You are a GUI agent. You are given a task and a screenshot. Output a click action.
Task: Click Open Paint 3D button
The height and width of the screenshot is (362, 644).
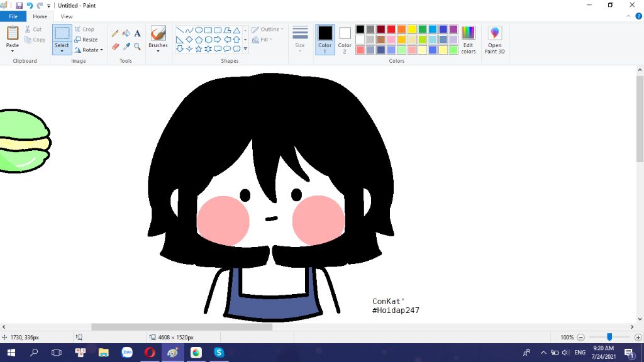494,40
